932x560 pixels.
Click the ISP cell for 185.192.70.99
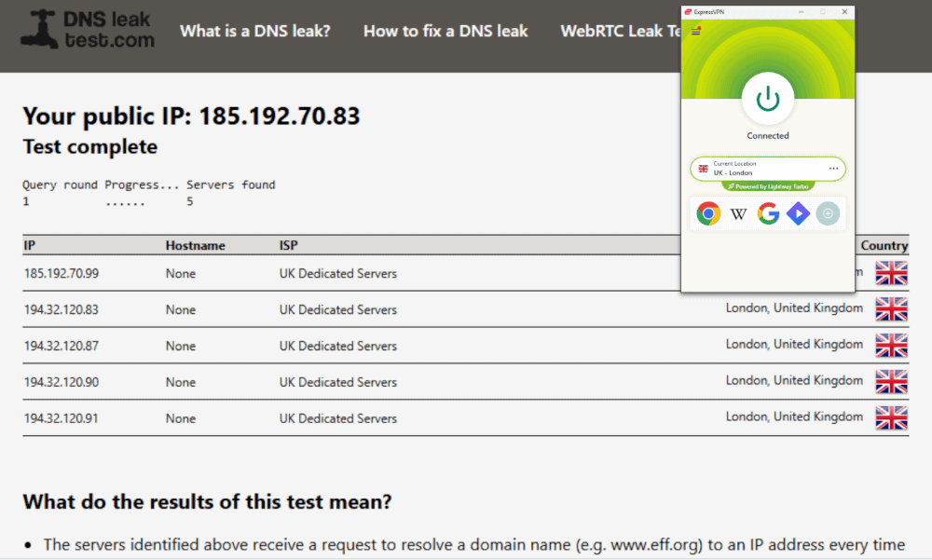[x=338, y=273]
